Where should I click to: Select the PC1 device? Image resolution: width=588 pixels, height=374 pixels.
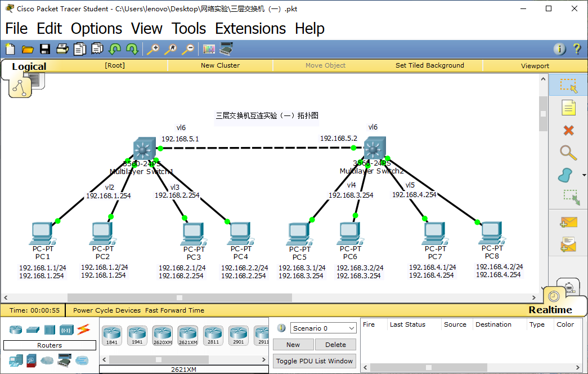[42, 233]
